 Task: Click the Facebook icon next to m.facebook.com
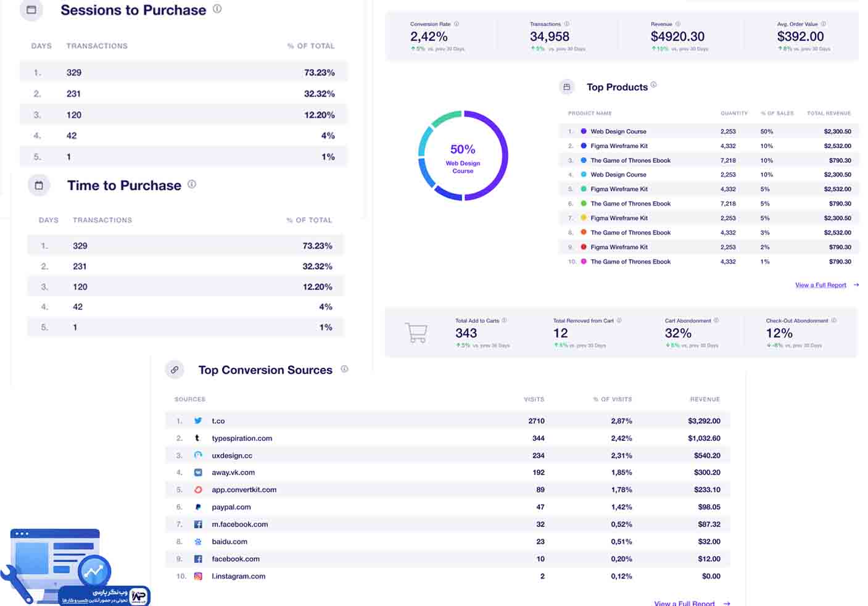pyautogui.click(x=198, y=524)
